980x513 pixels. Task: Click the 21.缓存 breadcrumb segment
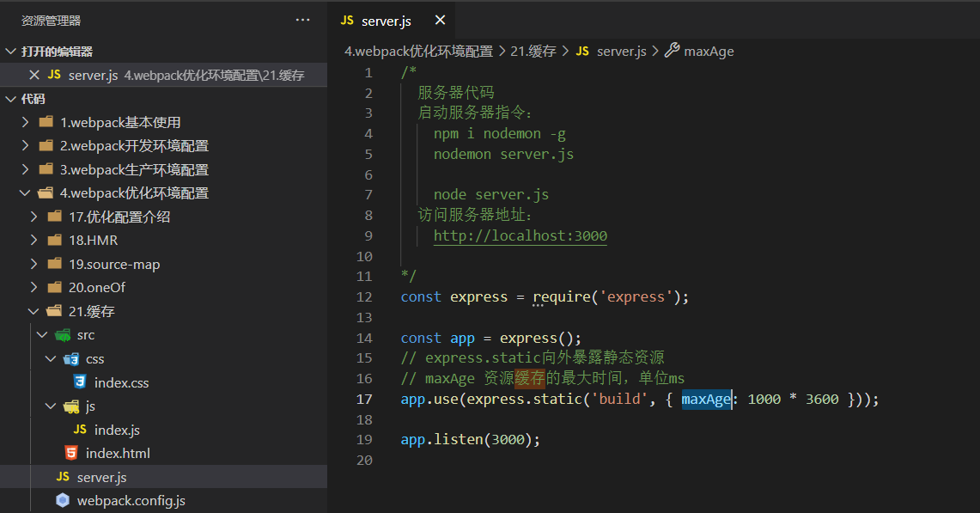[533, 52]
